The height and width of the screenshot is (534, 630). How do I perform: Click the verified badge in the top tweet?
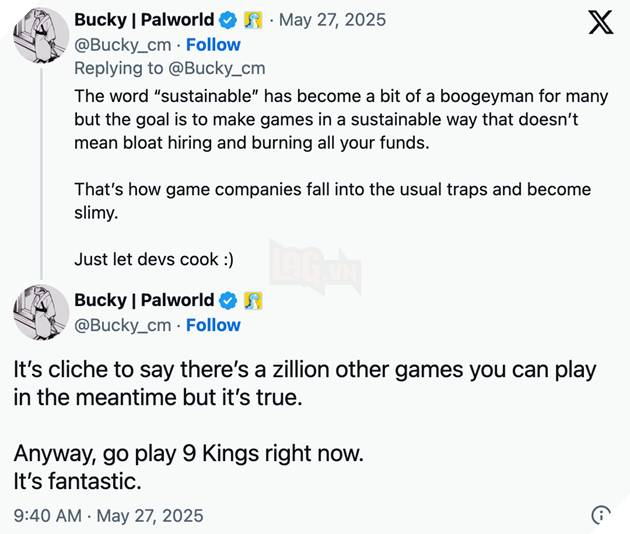tap(228, 20)
